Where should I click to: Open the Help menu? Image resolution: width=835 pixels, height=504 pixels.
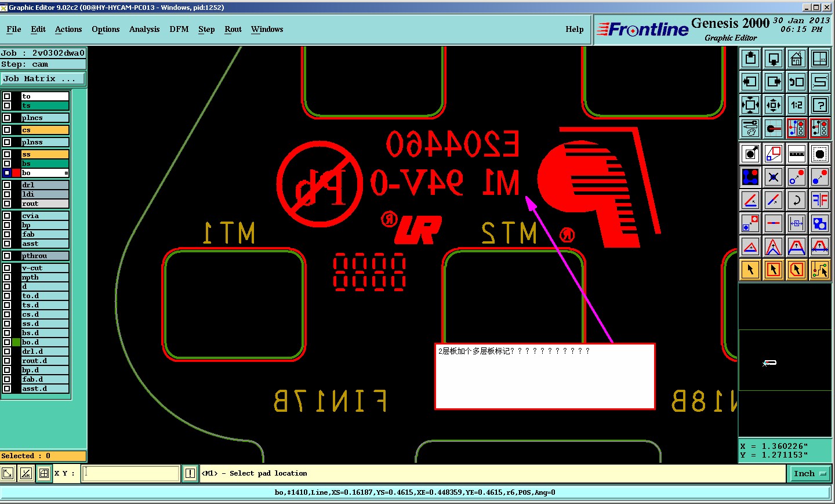click(x=575, y=29)
